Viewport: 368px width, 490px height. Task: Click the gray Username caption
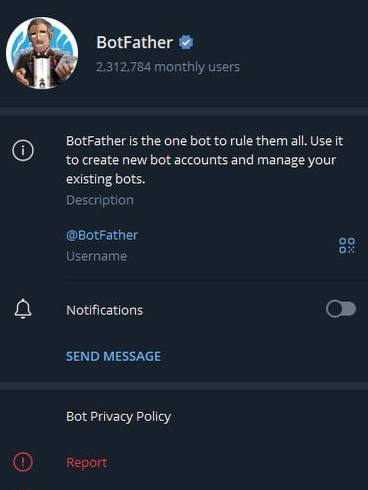coord(96,256)
